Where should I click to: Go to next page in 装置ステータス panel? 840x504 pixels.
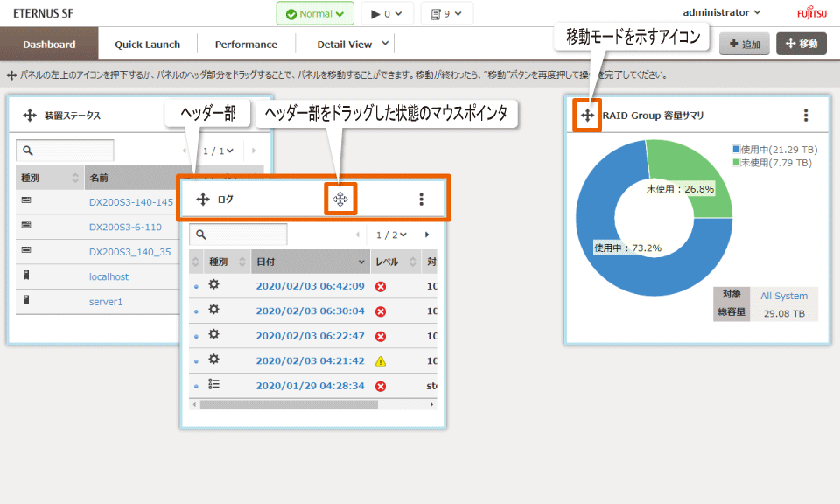254,151
